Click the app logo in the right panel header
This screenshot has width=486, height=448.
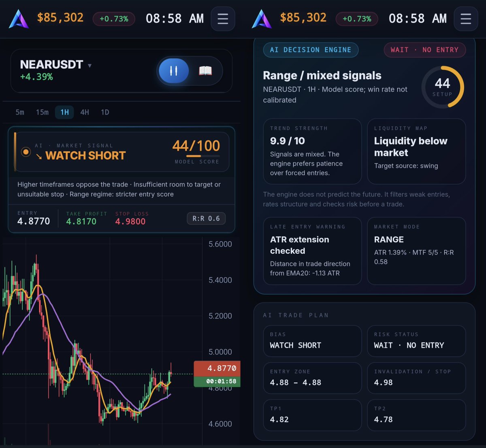point(262,19)
